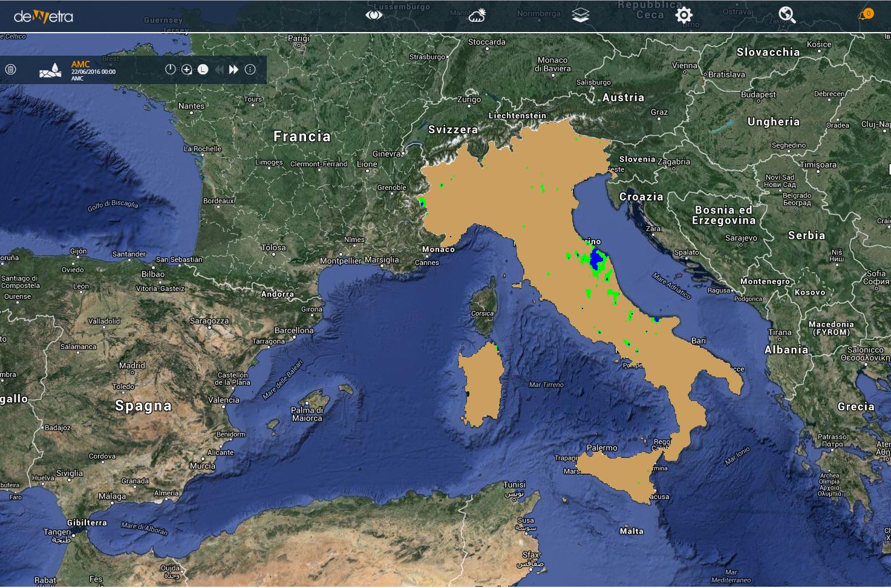
Task: Click on Sardinia island on map
Action: point(481,384)
